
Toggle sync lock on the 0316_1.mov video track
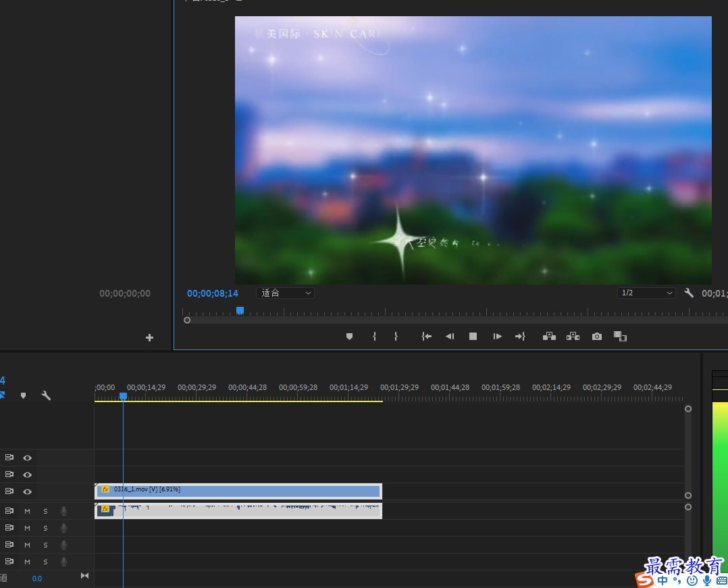(9, 491)
